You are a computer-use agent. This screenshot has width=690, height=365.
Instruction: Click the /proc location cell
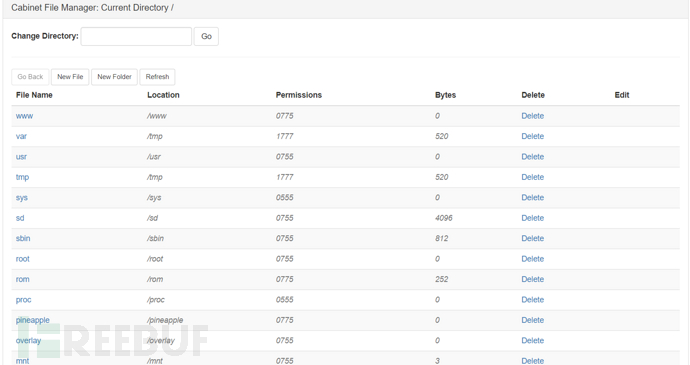[x=156, y=300]
